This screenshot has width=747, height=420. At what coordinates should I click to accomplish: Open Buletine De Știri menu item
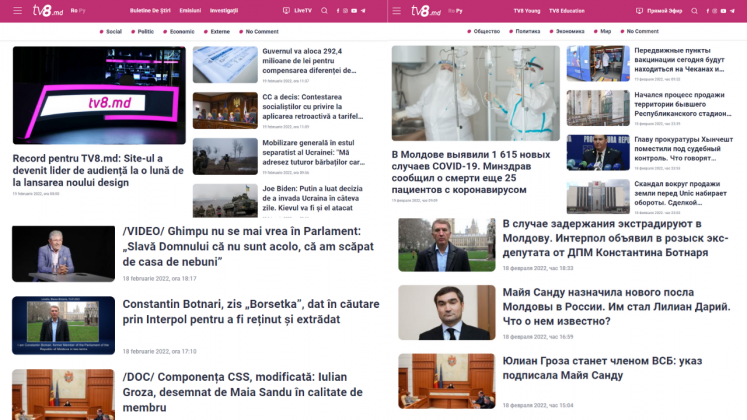pos(150,10)
